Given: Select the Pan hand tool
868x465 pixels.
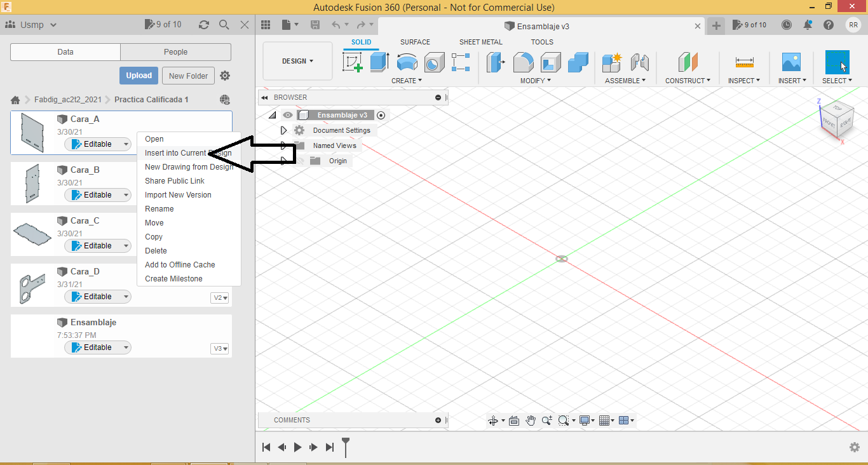Looking at the screenshot, I should 531,421.
